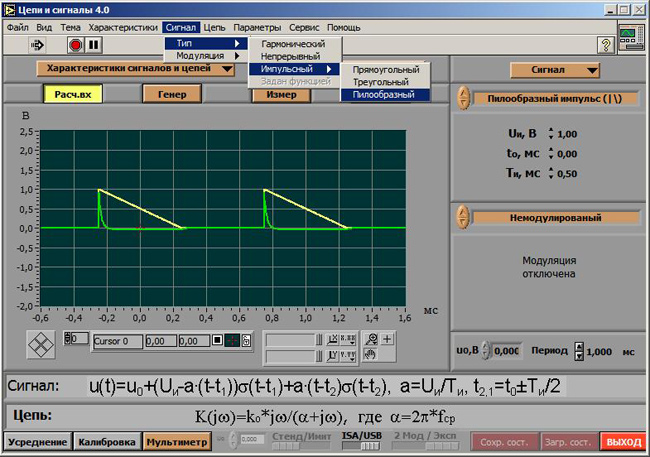Open Характеристики сигналов и цепей dropdown
The image size is (650, 457).
point(136,69)
